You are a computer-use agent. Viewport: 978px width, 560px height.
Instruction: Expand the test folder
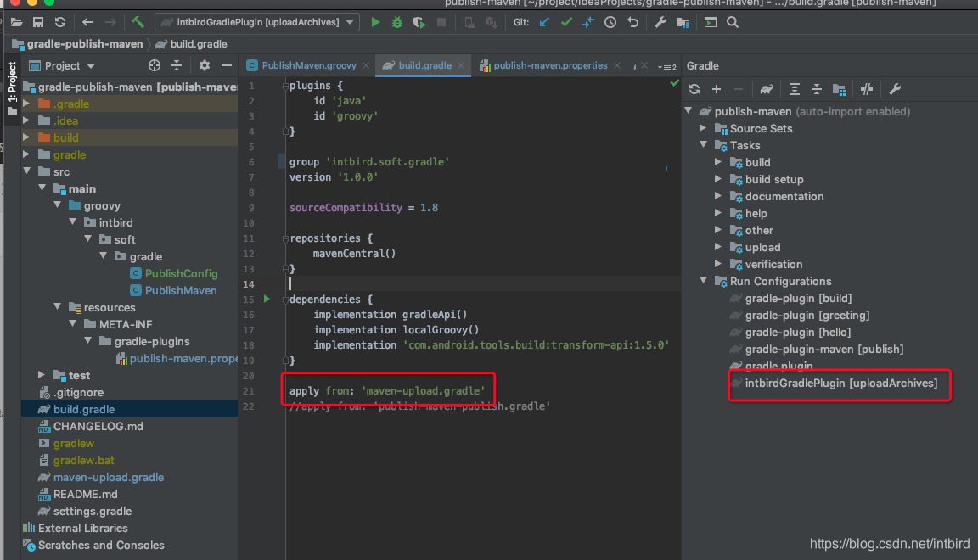(x=42, y=375)
